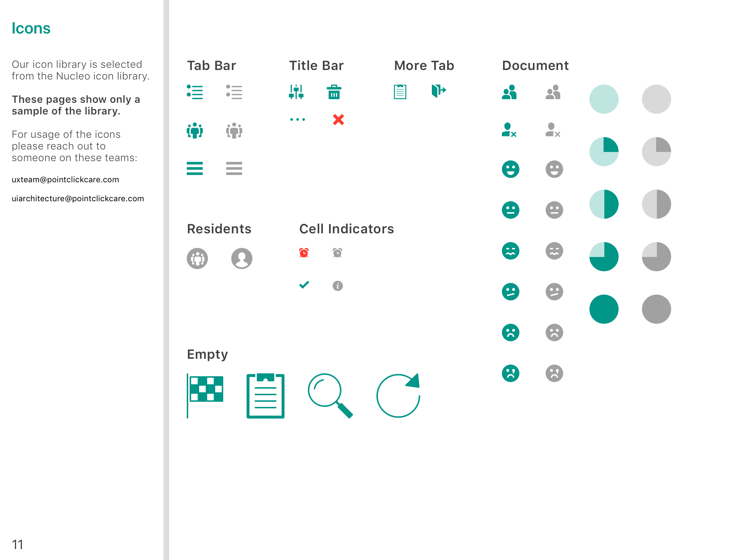The height and width of the screenshot is (560, 747).
Task: Select the teal quarter-filled progress circle
Action: tap(604, 152)
